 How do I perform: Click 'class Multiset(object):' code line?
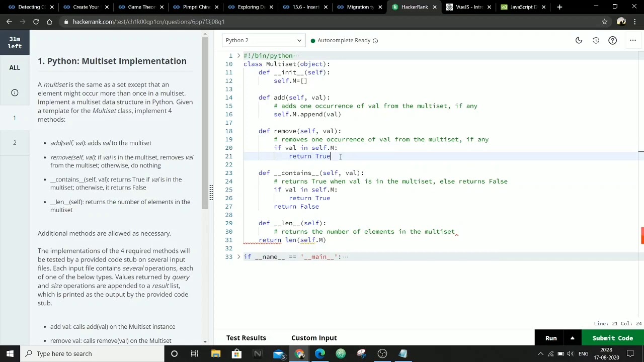pos(287,64)
